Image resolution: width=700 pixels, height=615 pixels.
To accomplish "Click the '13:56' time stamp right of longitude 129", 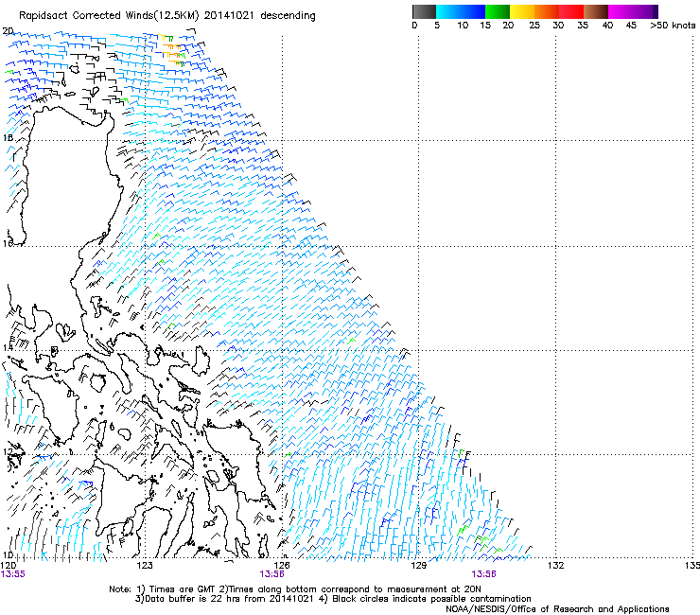I will (x=483, y=574).
